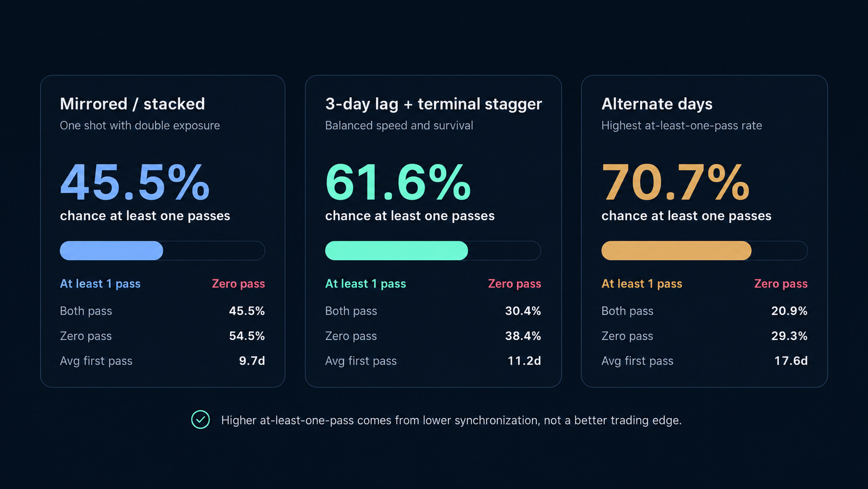Click the blue 45.5% progress bar
The image size is (868, 489).
162,250
